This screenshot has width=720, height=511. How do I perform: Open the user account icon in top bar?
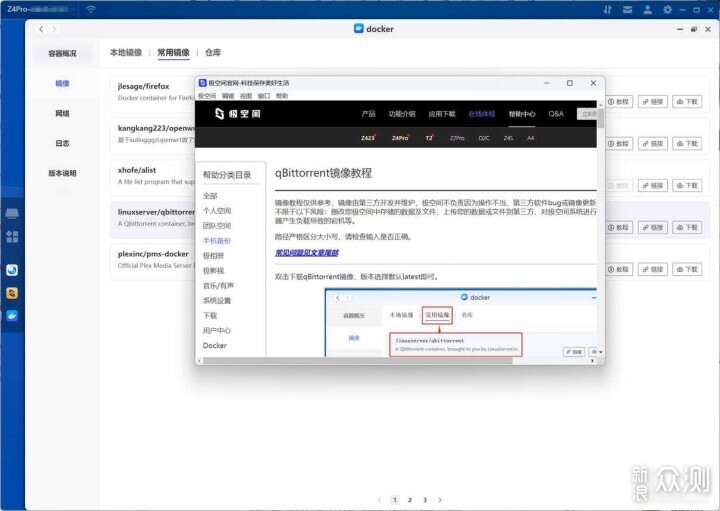click(647, 10)
